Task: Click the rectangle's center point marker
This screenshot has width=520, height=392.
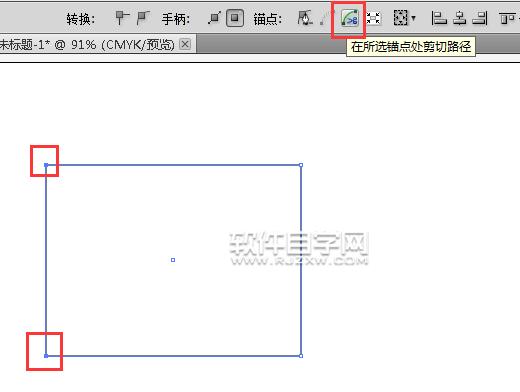Action: 173,260
